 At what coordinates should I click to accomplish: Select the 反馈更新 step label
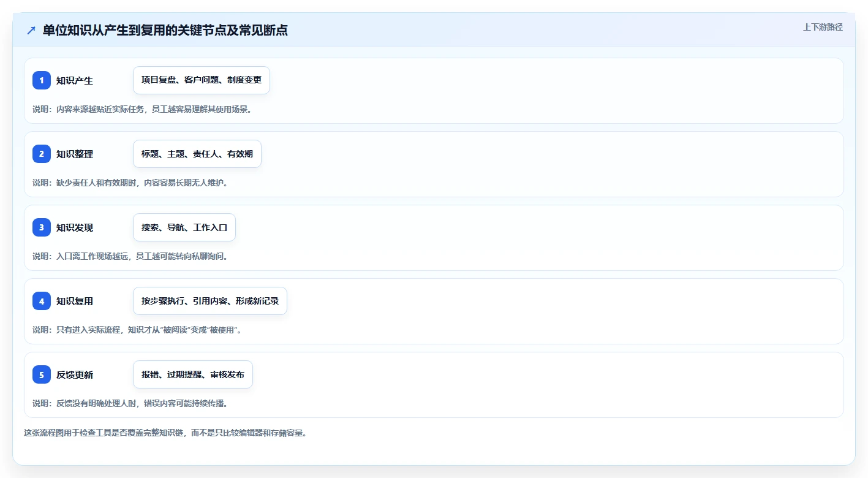[75, 374]
